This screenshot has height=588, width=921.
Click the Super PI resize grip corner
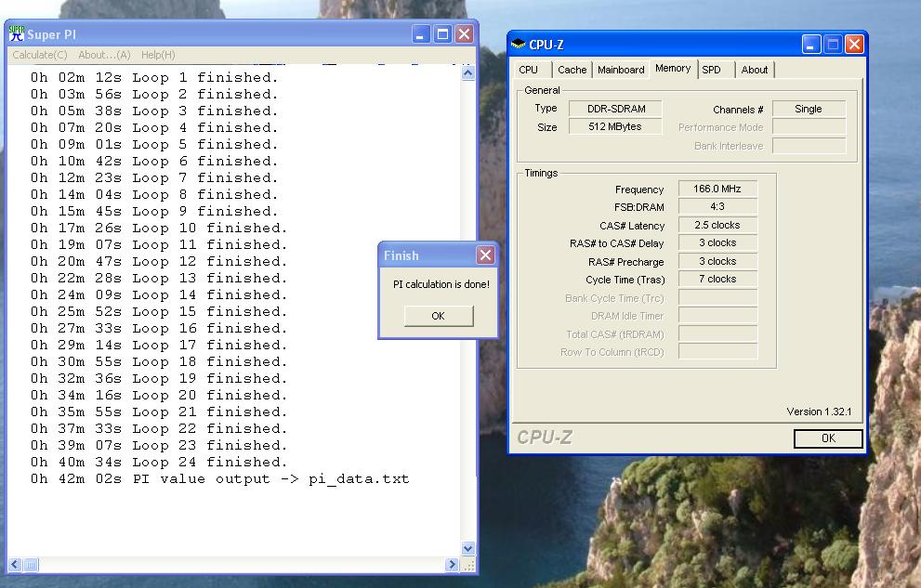(x=468, y=565)
